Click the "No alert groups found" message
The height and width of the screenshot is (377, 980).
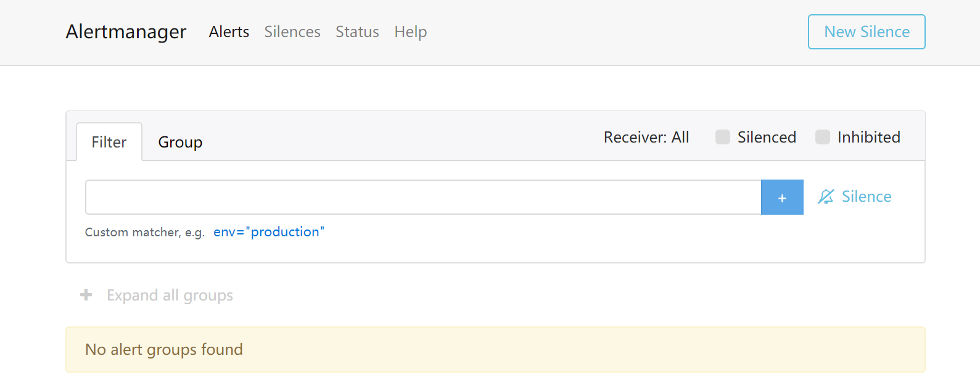coord(164,350)
